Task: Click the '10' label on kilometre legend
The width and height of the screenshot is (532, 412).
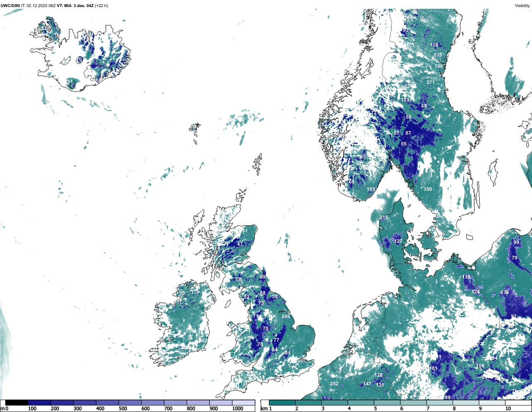Action: (508, 409)
